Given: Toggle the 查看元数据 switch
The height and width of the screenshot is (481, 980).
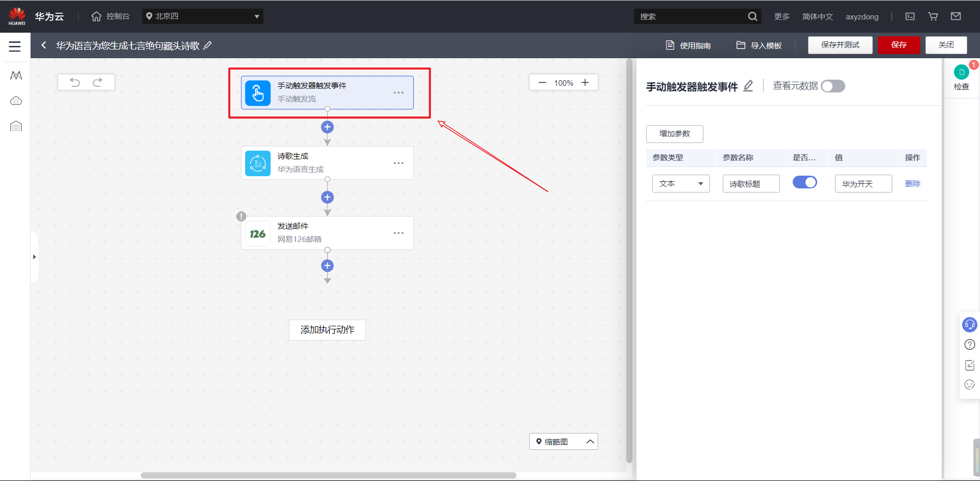Looking at the screenshot, I should point(833,86).
